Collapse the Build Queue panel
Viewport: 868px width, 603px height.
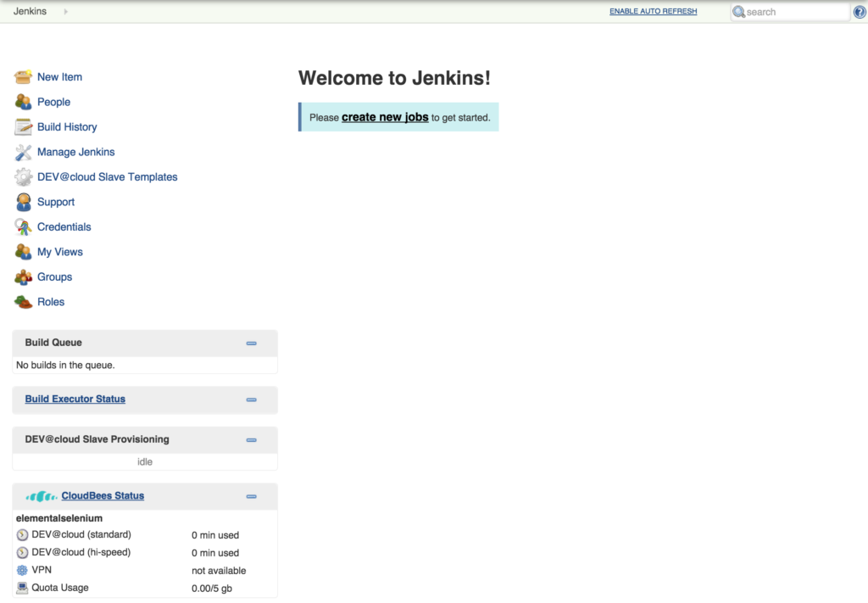251,343
